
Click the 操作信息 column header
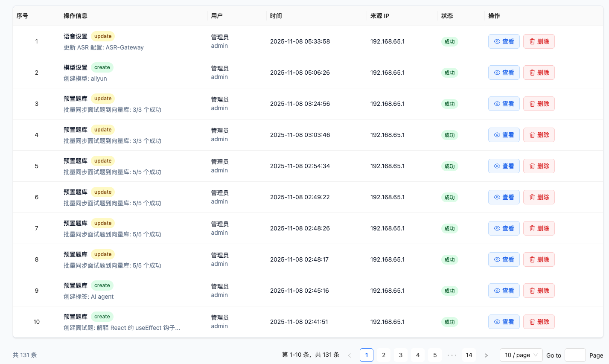76,16
